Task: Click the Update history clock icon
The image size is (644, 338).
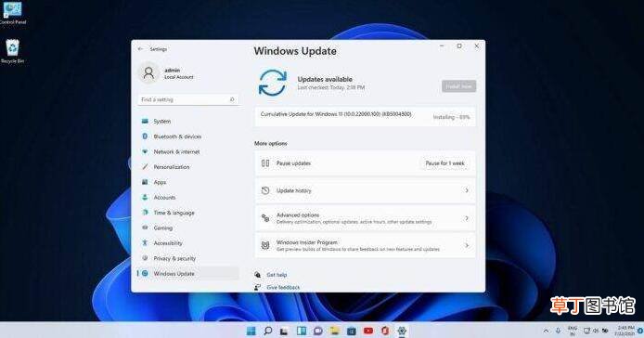Action: [x=265, y=190]
